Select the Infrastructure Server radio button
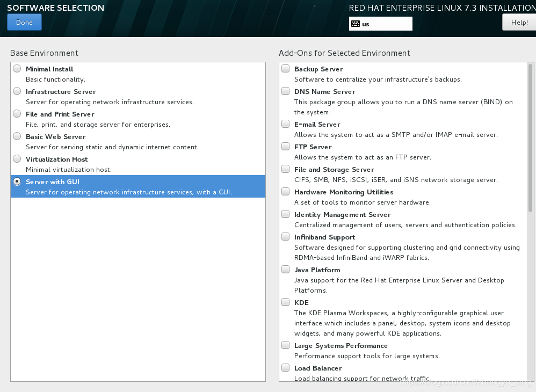 coord(17,91)
